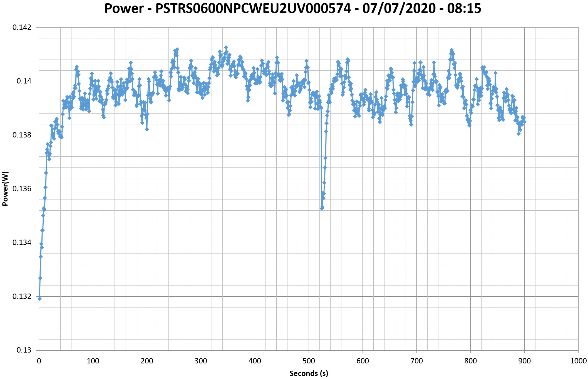Viewport: 588px width, 379px height.
Task: Click the 500 x-axis tick label
Action: click(309, 361)
